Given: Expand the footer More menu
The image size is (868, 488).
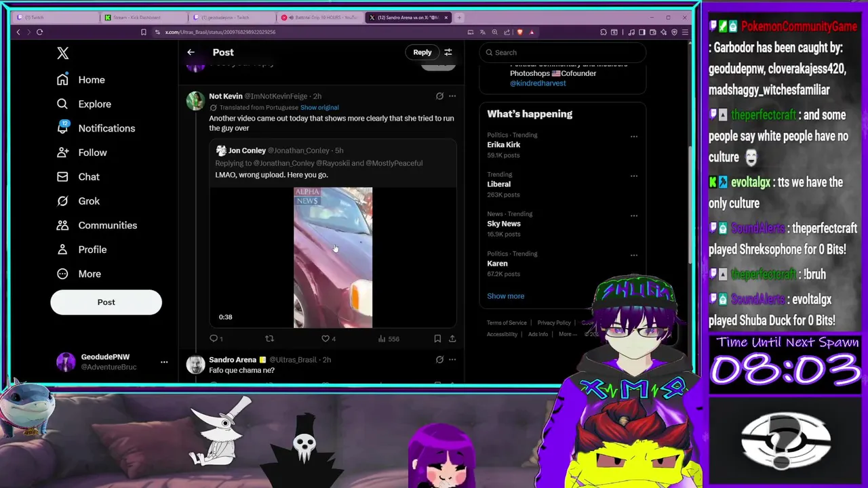Looking at the screenshot, I should [x=567, y=334].
